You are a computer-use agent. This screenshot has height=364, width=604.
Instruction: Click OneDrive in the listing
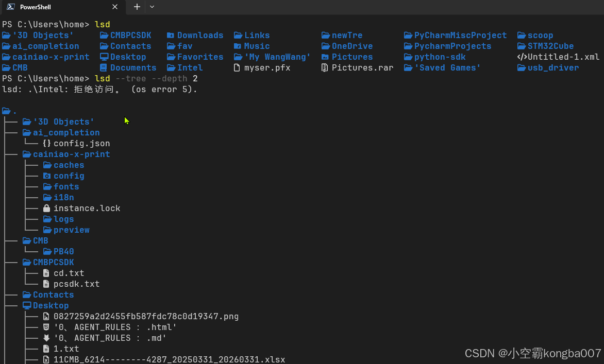pyautogui.click(x=352, y=46)
